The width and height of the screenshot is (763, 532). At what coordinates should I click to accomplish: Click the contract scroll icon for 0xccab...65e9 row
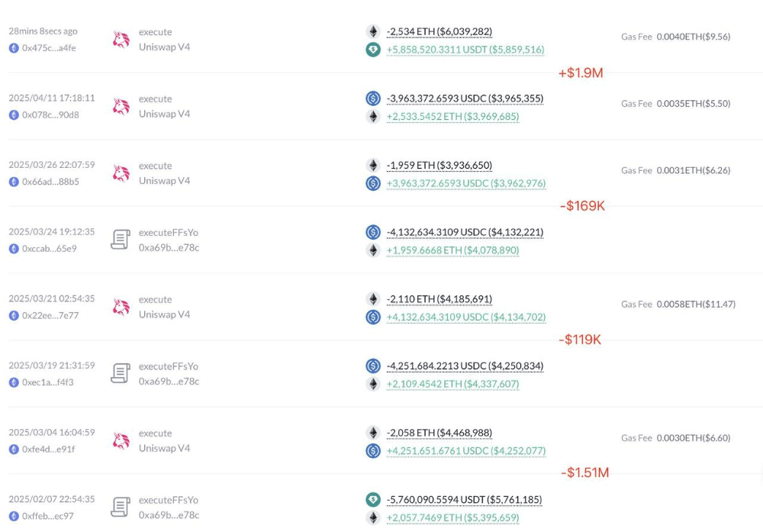[x=121, y=240]
